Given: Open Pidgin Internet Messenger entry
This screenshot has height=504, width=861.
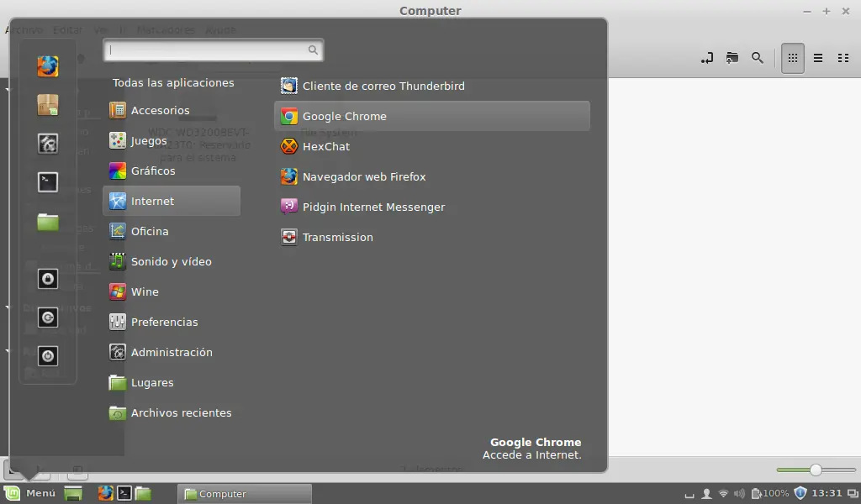Looking at the screenshot, I should [432, 207].
